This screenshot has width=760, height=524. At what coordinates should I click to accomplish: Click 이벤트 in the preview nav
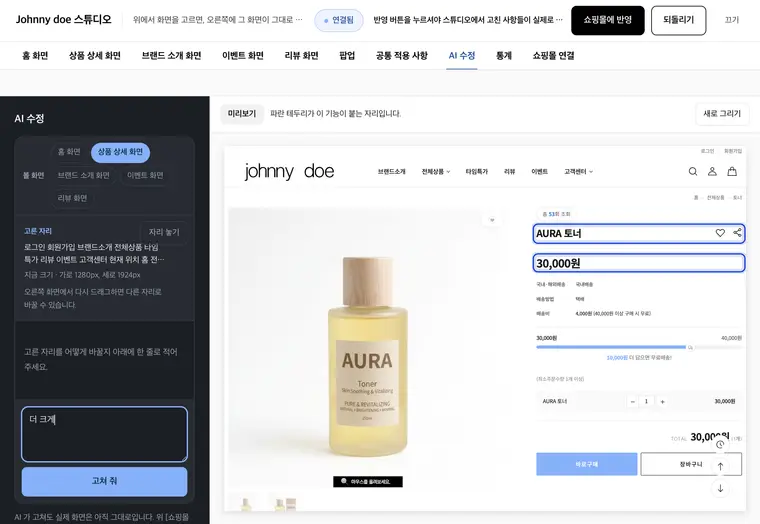(539, 172)
